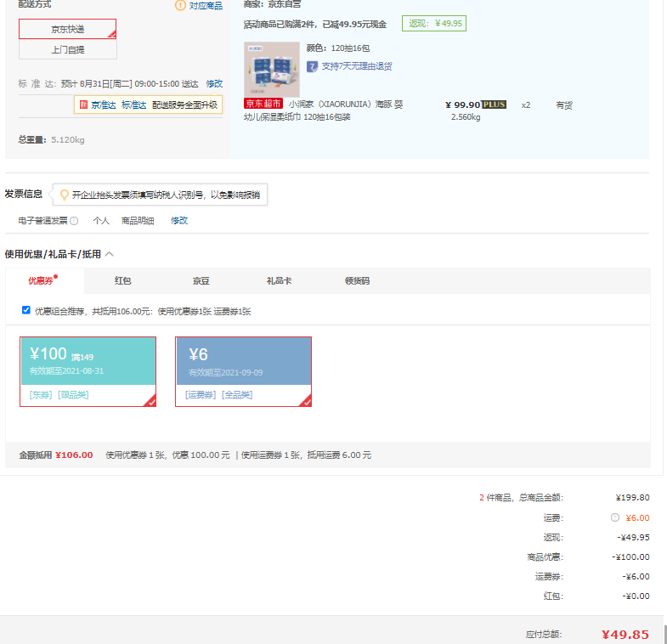This screenshot has height=644, width=667.
Task: Click the 7-day return icon
Action: 312,66
